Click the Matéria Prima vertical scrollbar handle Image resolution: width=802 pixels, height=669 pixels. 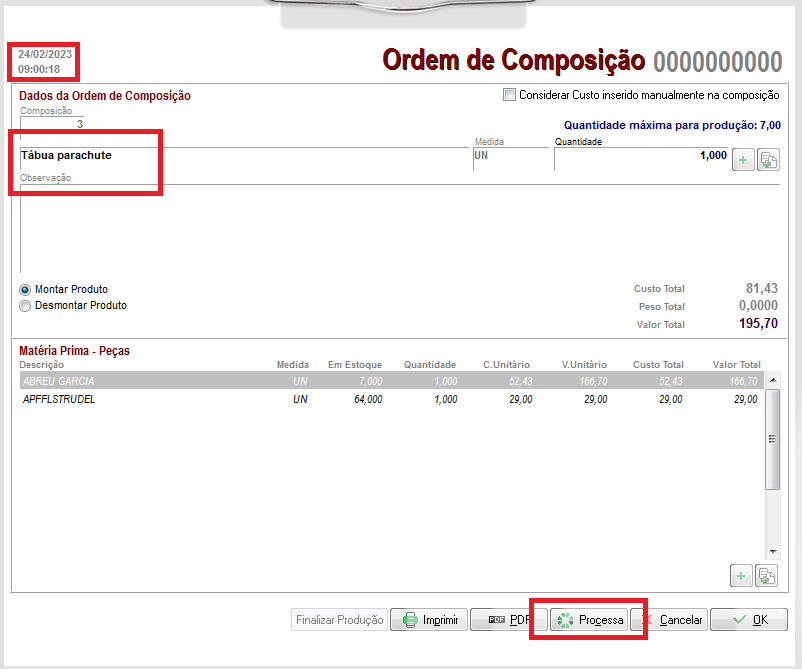pos(772,440)
